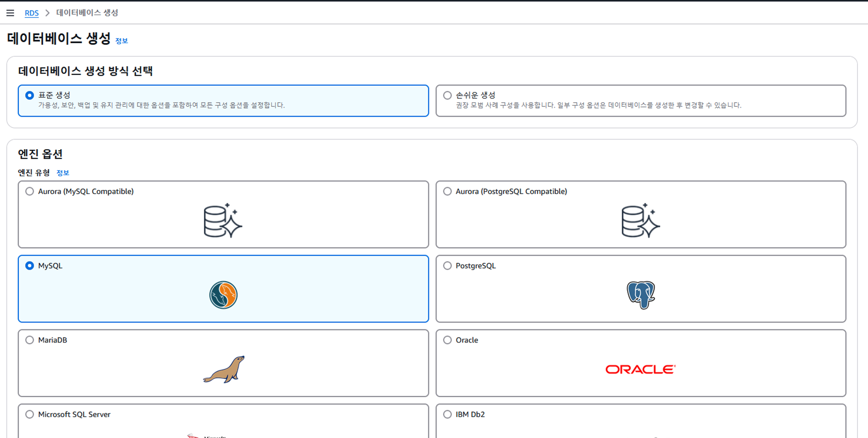Click the Microsoft SQL Server label
868x438 pixels.
(74, 414)
